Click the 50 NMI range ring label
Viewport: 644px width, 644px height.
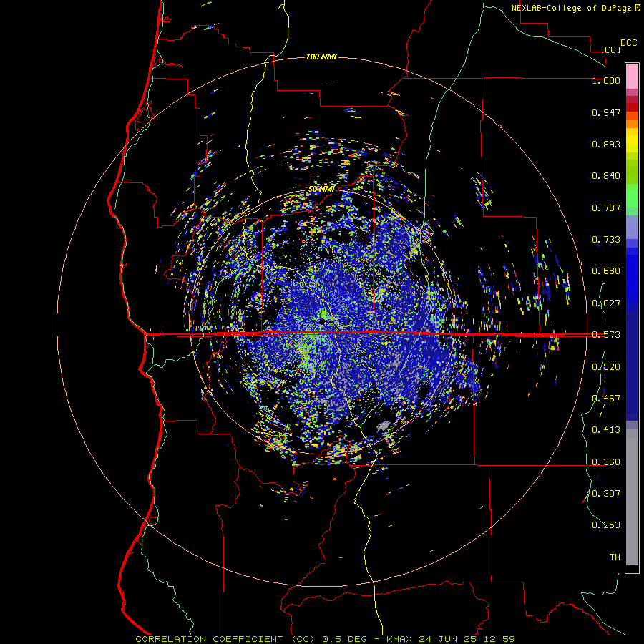[321, 189]
